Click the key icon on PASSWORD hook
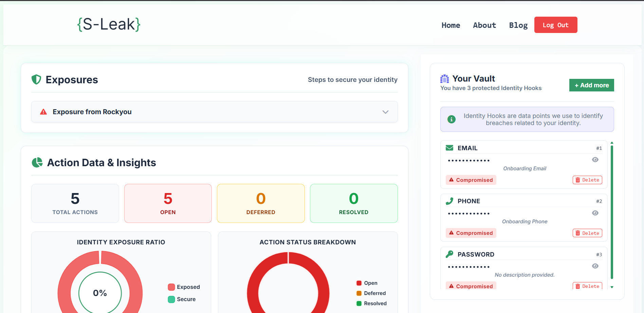This screenshot has height=313, width=644. 449,254
